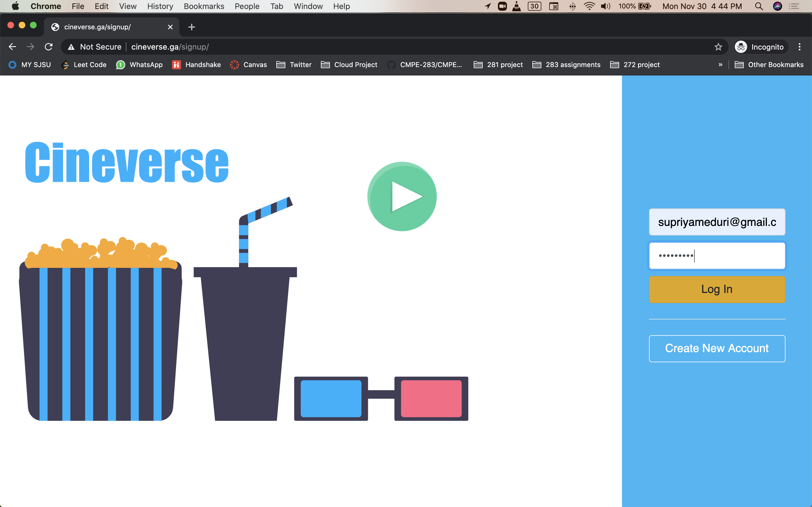Go back using the browser back arrow
Viewport: 812px width, 507px height.
click(12, 46)
